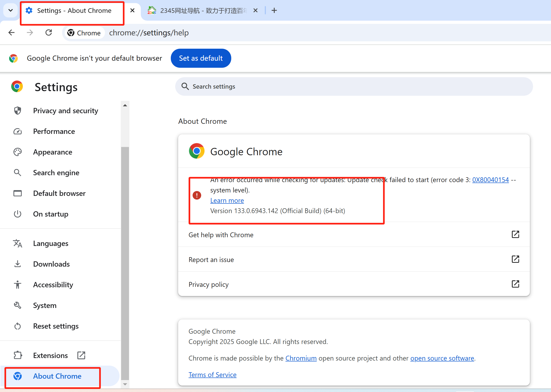
Task: Click the gauge icon beside Performance
Action: click(x=17, y=131)
